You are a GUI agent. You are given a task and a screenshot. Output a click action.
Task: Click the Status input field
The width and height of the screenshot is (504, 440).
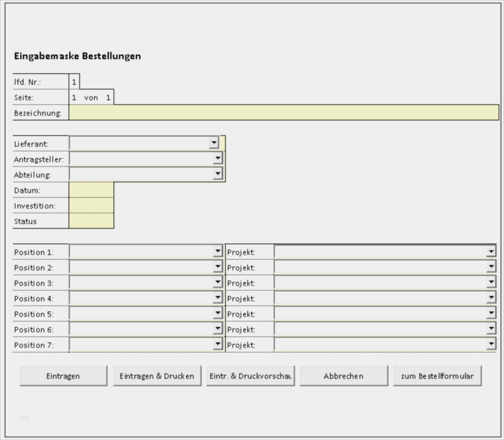point(91,220)
